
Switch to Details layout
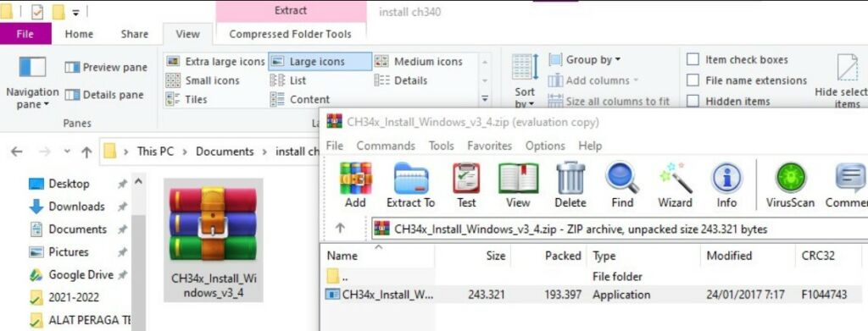[x=401, y=80]
